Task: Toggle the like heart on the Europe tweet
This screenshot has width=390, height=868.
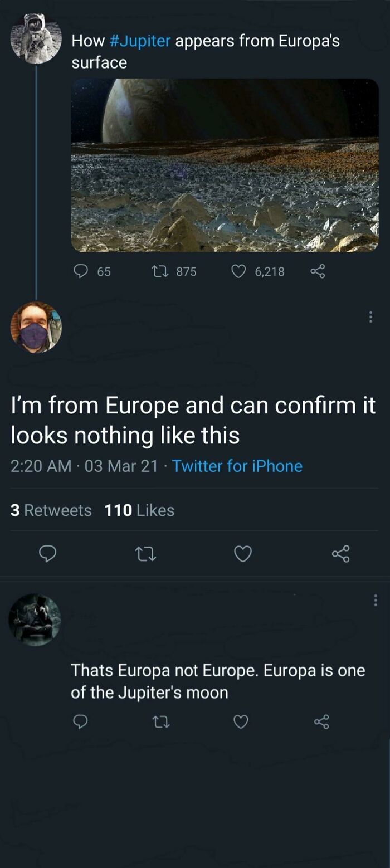Action: pyautogui.click(x=242, y=554)
